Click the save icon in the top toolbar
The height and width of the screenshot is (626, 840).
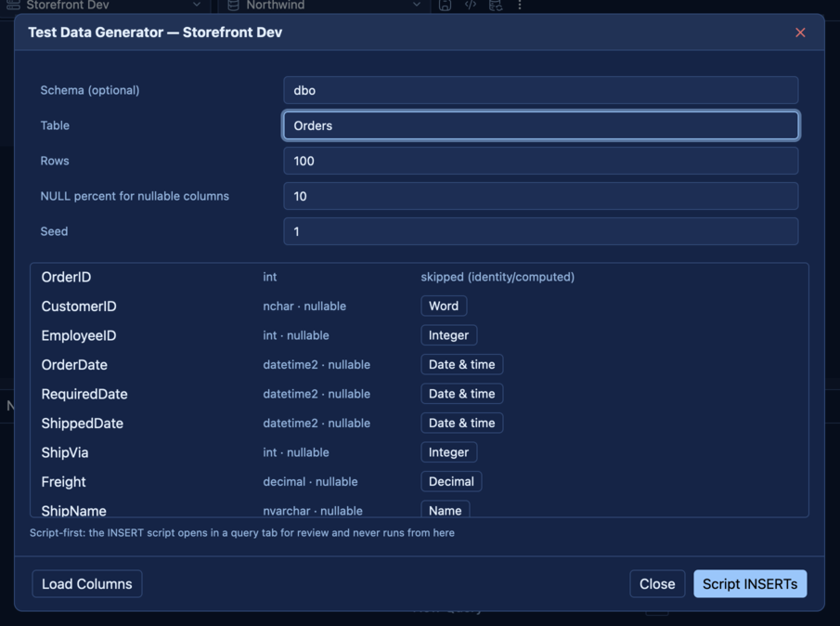click(x=445, y=5)
